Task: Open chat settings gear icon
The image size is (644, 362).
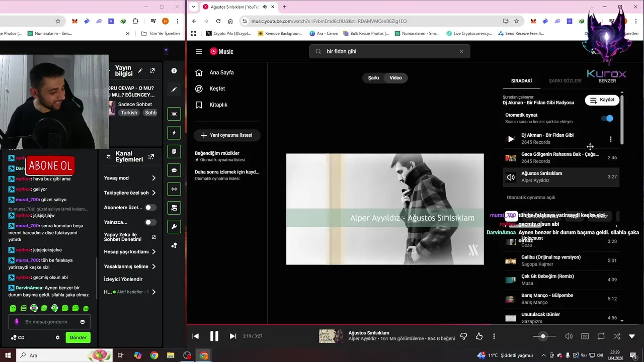Action: click(58, 337)
